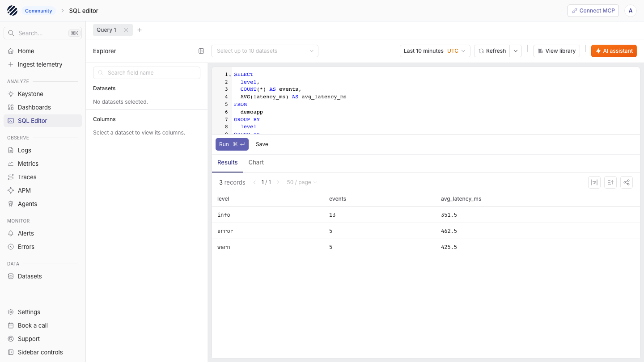The height and width of the screenshot is (362, 644).
Task: Add a new query tab
Action: pyautogui.click(x=140, y=30)
